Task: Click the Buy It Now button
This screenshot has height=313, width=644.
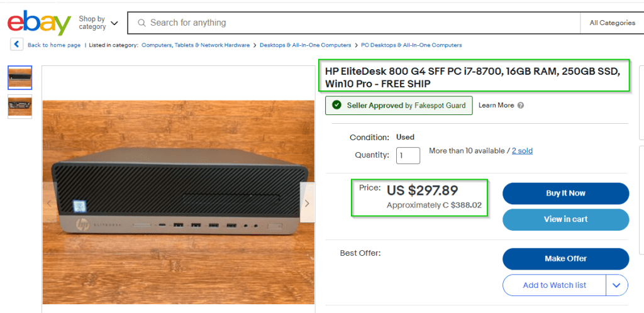Action: [x=565, y=193]
